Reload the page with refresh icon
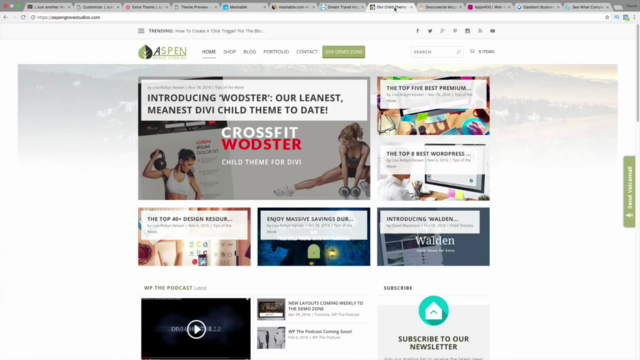 click(23, 17)
